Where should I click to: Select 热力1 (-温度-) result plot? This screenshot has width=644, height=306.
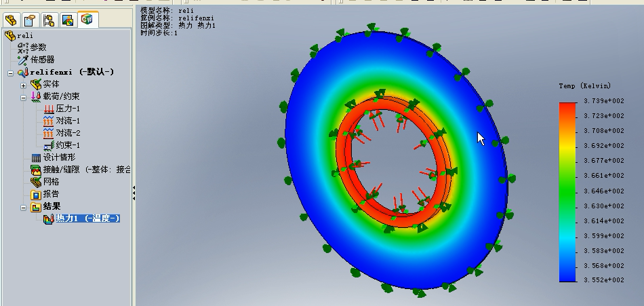[x=87, y=218]
